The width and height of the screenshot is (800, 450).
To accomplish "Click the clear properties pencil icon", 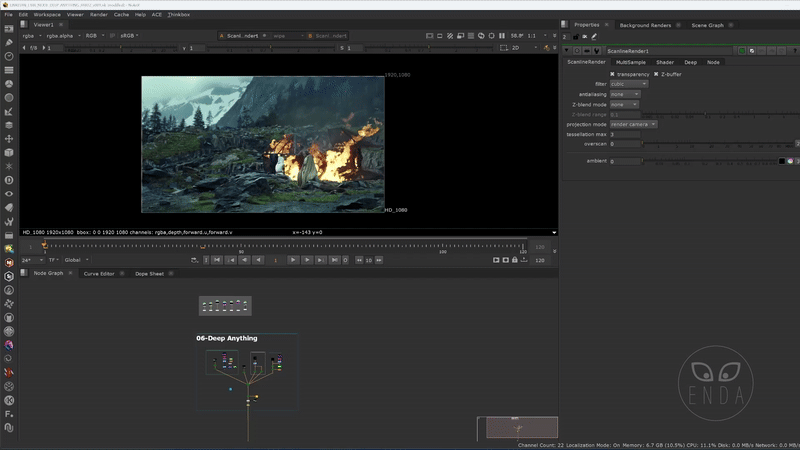I will pos(594,37).
